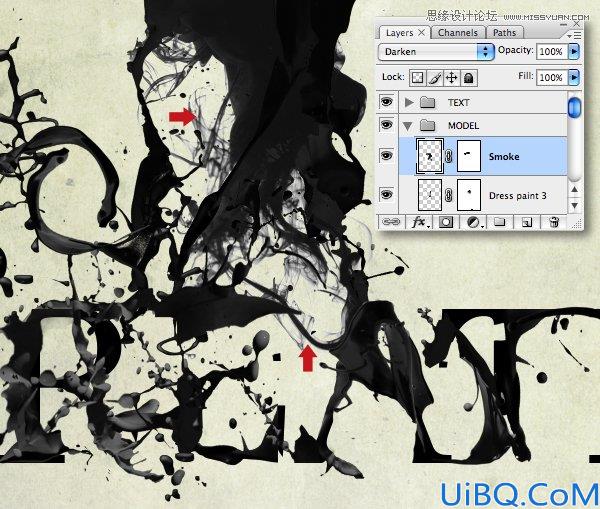Expand the TEXT group triangle
Screen dimensions: 600x509
point(409,102)
